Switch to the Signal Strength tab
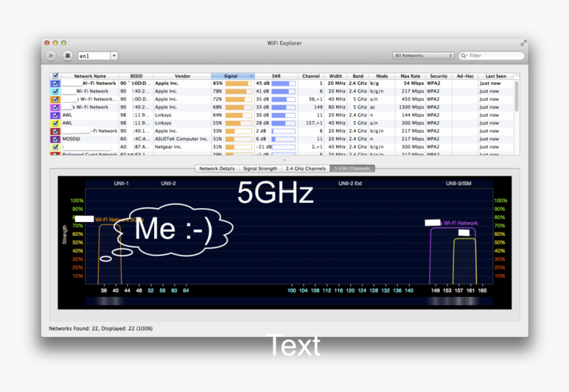The height and width of the screenshot is (392, 569). tap(260, 169)
